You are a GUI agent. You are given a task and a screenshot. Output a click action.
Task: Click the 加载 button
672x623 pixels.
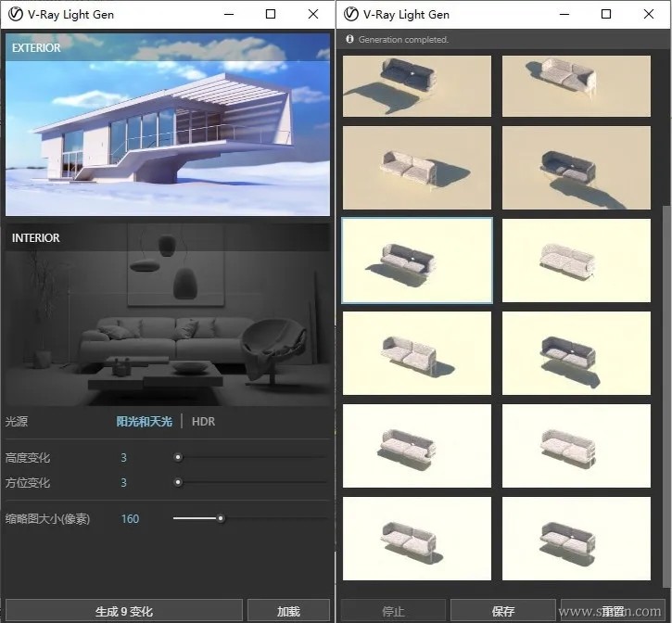(288, 611)
